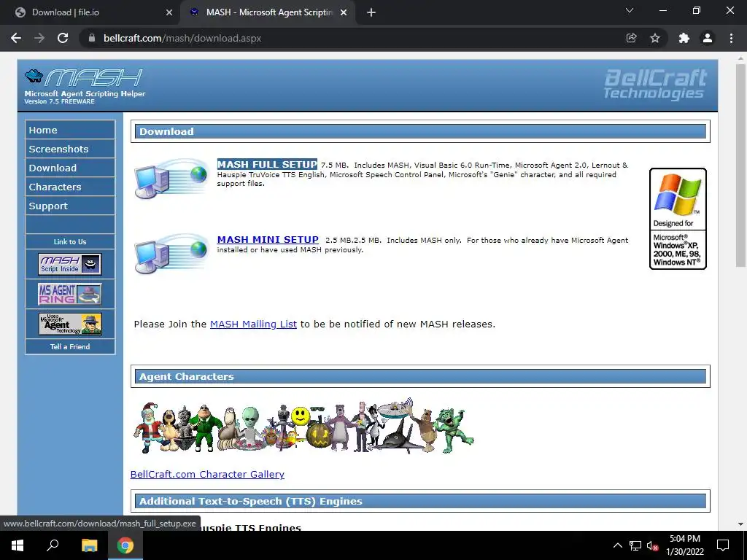Open Characters in the sidebar
Viewport: 747px width, 560px height.
[x=70, y=187]
